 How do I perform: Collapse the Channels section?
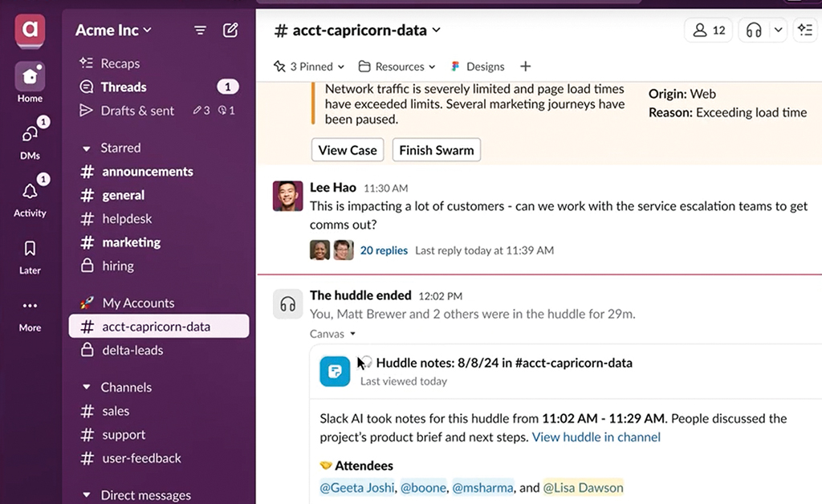[87, 388]
